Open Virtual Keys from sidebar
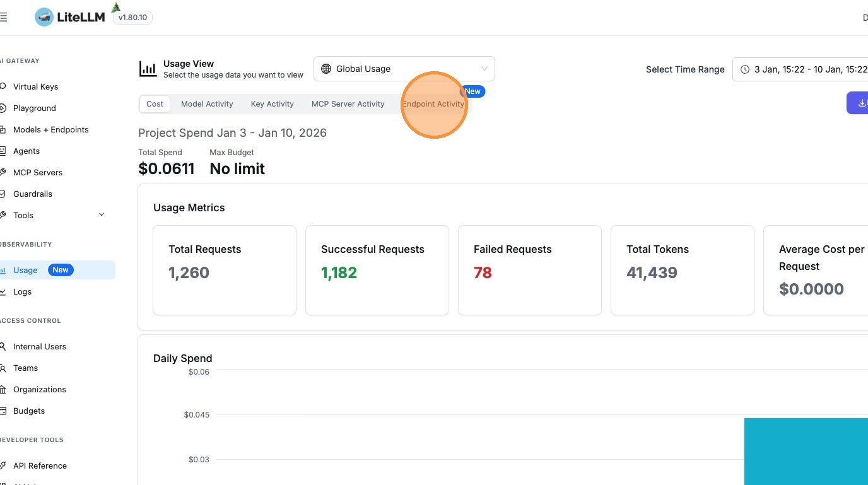The width and height of the screenshot is (868, 485). [35, 86]
